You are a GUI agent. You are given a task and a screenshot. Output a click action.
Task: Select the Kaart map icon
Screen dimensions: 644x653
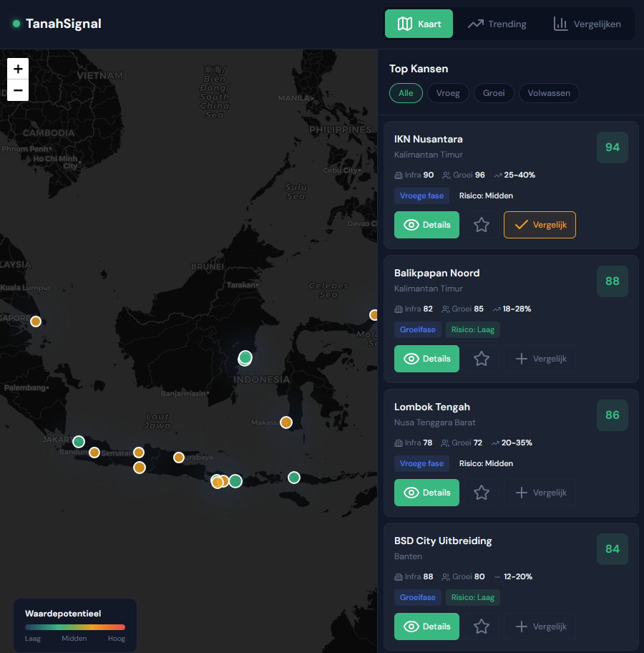point(404,24)
